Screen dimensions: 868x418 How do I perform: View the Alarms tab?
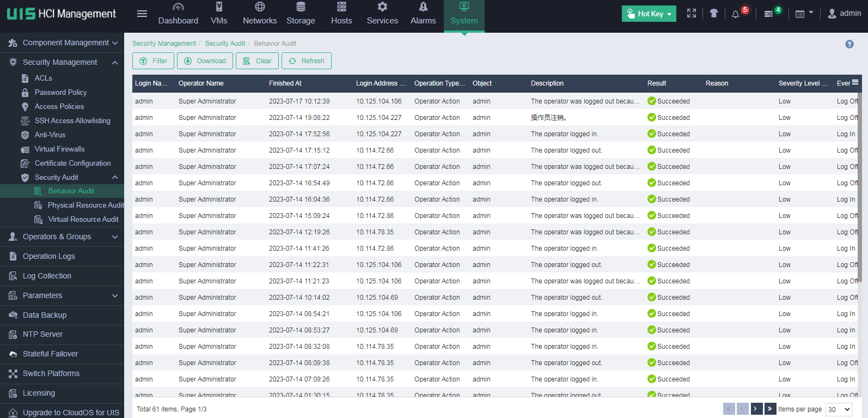coord(423,15)
